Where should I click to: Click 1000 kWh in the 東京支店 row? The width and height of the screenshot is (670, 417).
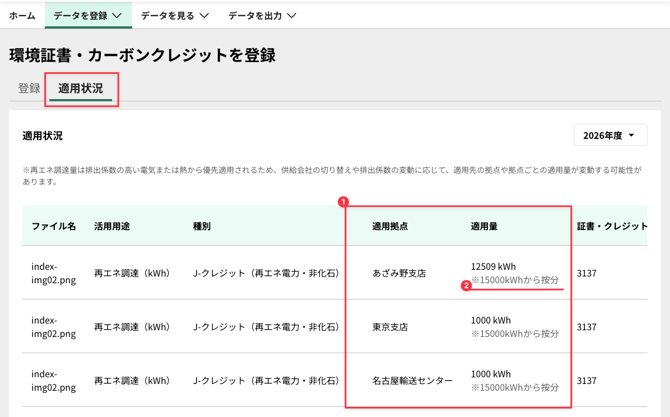pos(491,320)
